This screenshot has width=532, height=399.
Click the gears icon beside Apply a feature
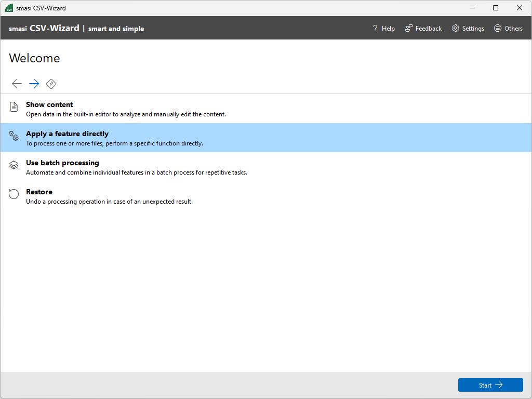14,137
